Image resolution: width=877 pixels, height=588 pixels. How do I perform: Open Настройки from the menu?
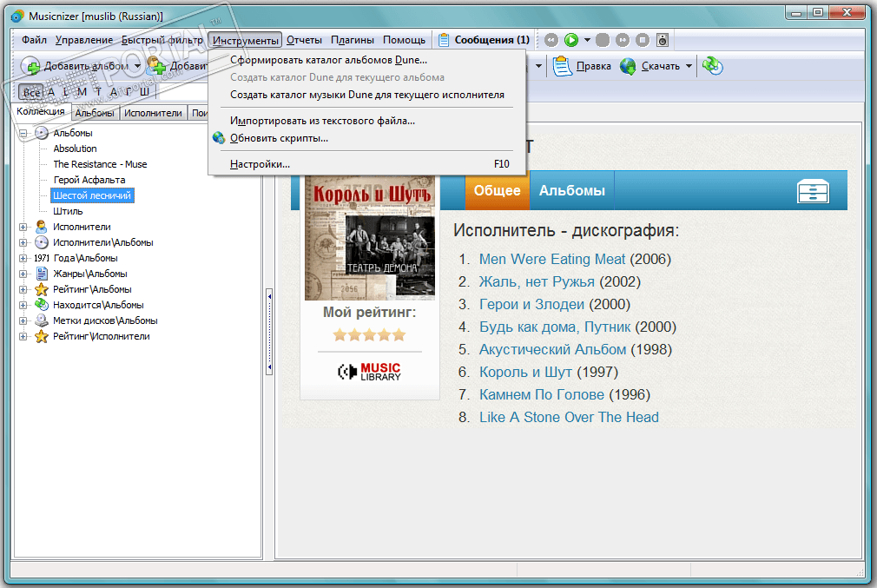366,164
